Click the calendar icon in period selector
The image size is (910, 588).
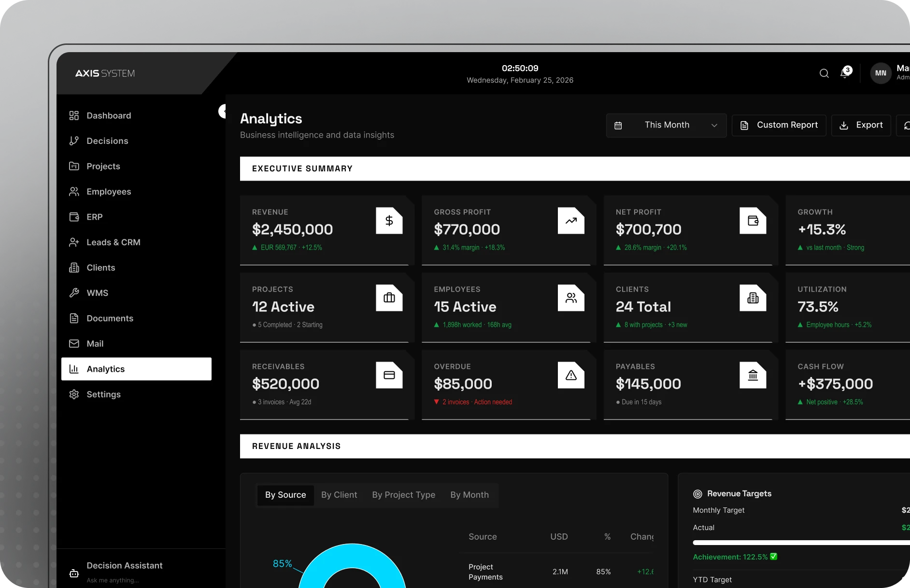[x=618, y=126]
